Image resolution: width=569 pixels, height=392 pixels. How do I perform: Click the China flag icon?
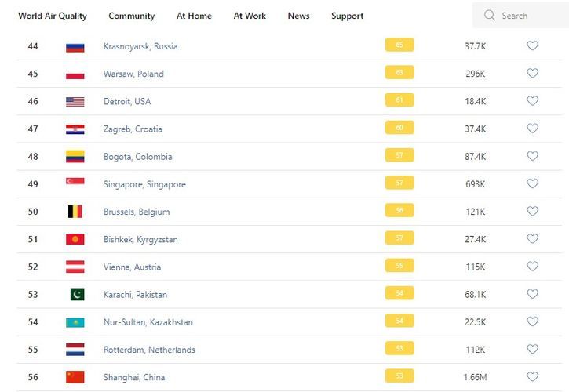[75, 377]
